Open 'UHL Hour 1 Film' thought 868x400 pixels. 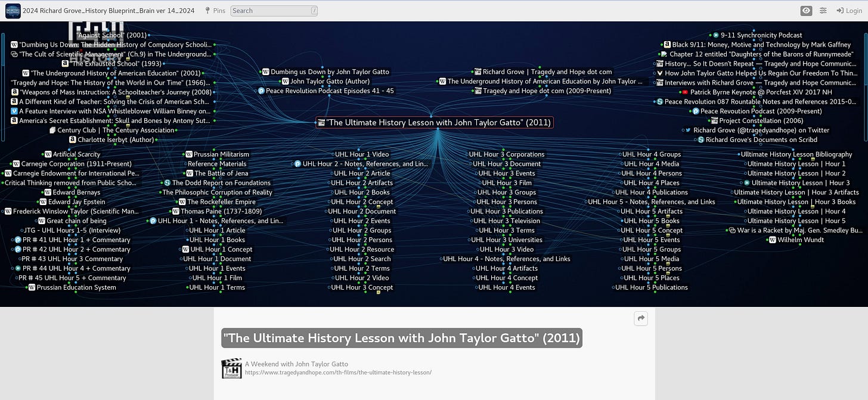point(217,278)
